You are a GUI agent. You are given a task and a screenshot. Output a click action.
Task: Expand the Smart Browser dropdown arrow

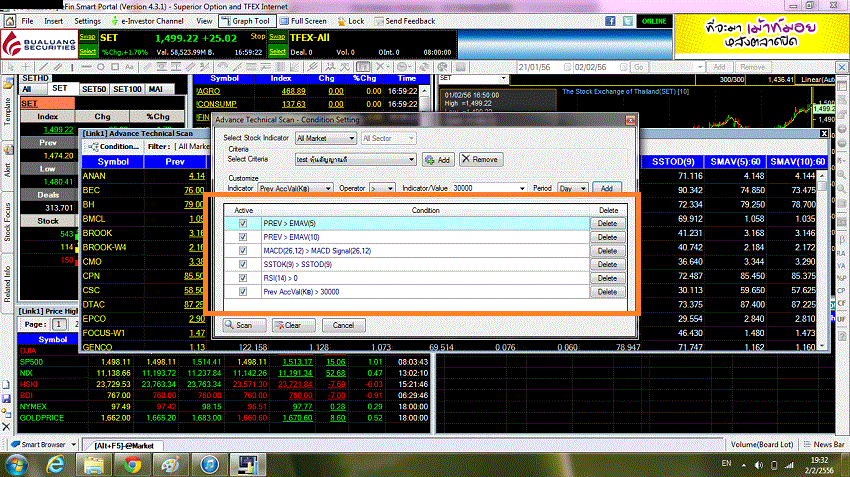[73, 444]
